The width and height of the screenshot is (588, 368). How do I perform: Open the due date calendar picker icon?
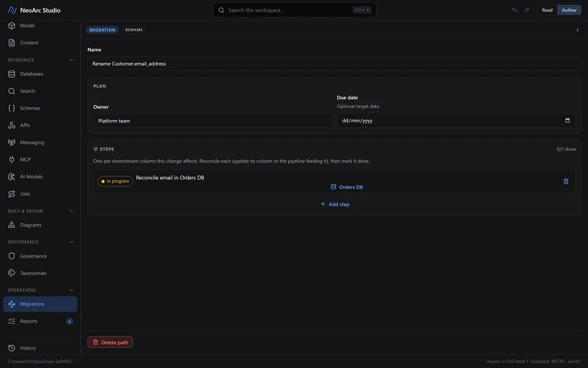pyautogui.click(x=567, y=120)
